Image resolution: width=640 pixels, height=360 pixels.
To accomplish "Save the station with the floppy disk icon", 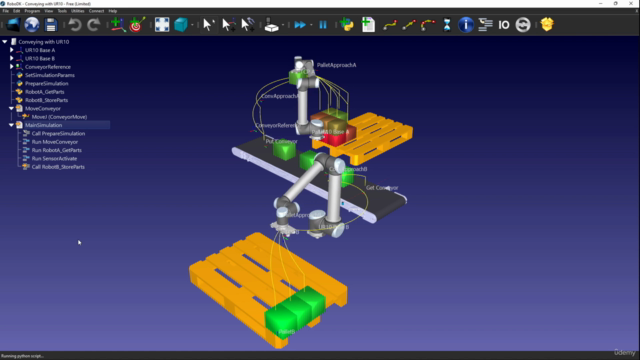I will click(x=51, y=25).
